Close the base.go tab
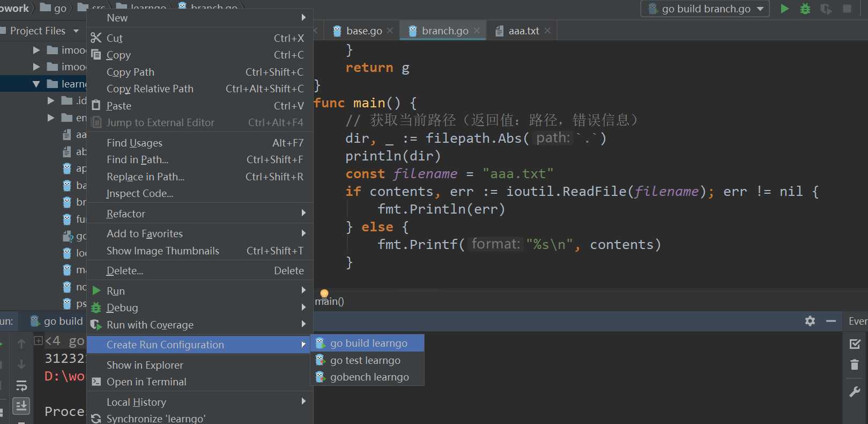The width and height of the screenshot is (868, 424). 390,31
